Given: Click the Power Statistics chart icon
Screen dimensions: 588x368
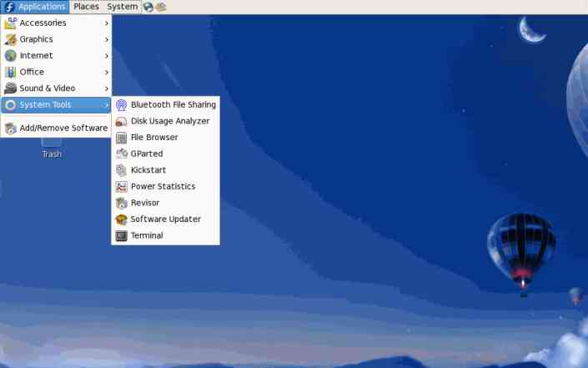Looking at the screenshot, I should (121, 186).
